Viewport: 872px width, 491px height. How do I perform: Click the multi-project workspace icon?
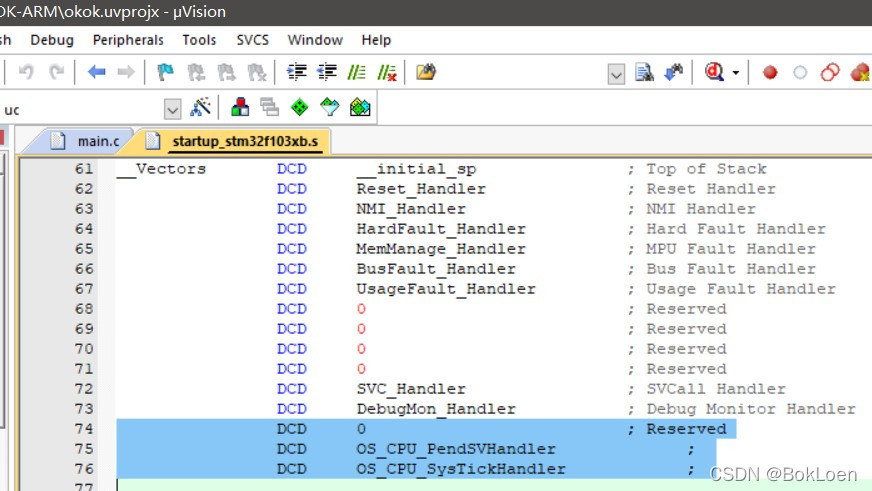click(270, 107)
